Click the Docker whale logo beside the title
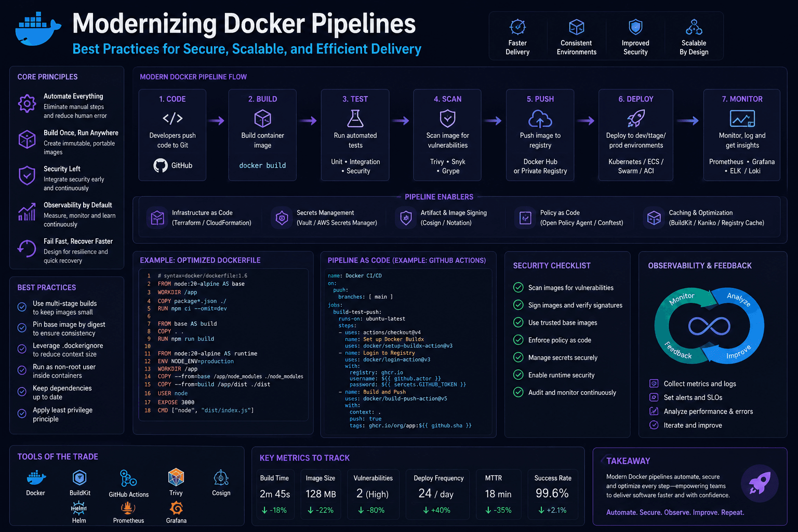This screenshot has width=798, height=532. 38,30
